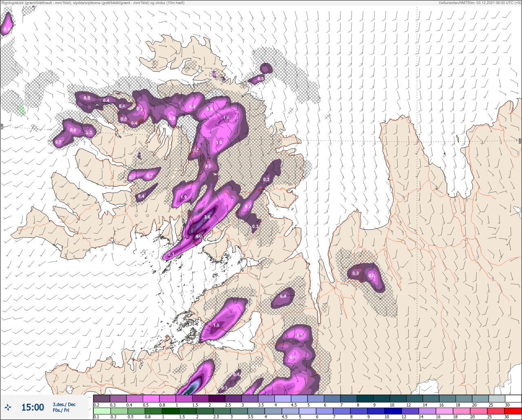Click the darkest purple top-row swatch labeled 2
Image resolution: width=522 pixels, height=420 pixels.
pyautogui.click(x=217, y=398)
